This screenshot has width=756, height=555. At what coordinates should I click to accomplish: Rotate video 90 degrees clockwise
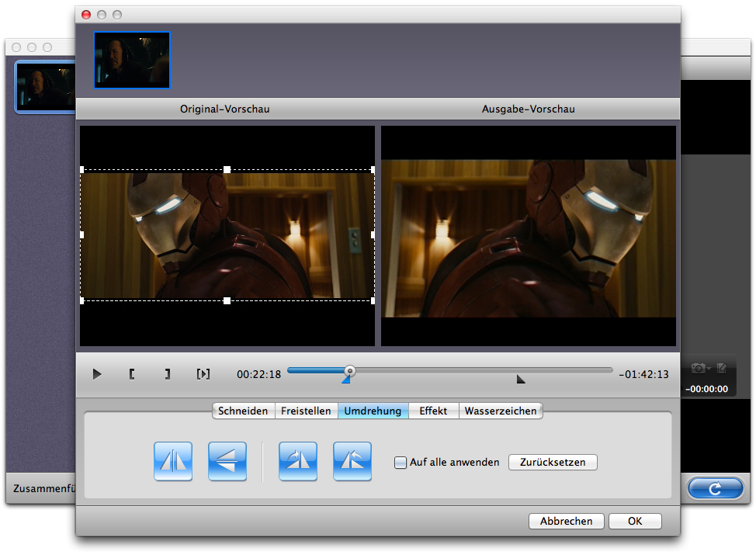point(298,462)
